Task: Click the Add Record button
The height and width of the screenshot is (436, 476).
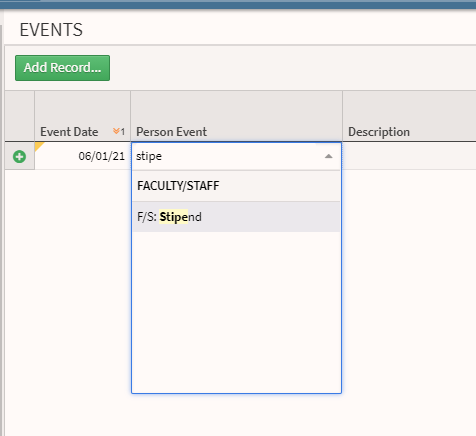Action: (62, 68)
